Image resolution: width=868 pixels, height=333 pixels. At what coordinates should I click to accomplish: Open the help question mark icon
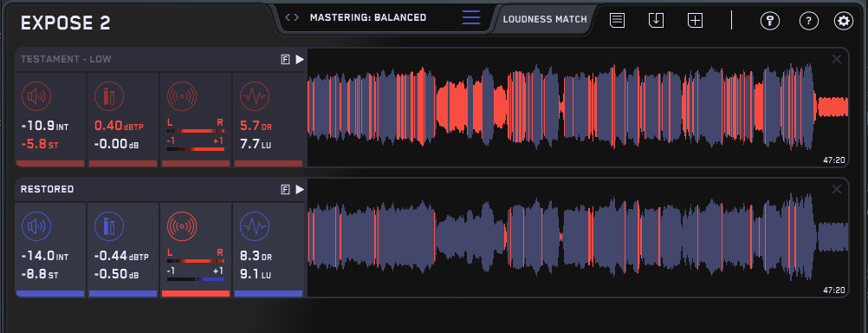click(x=809, y=21)
